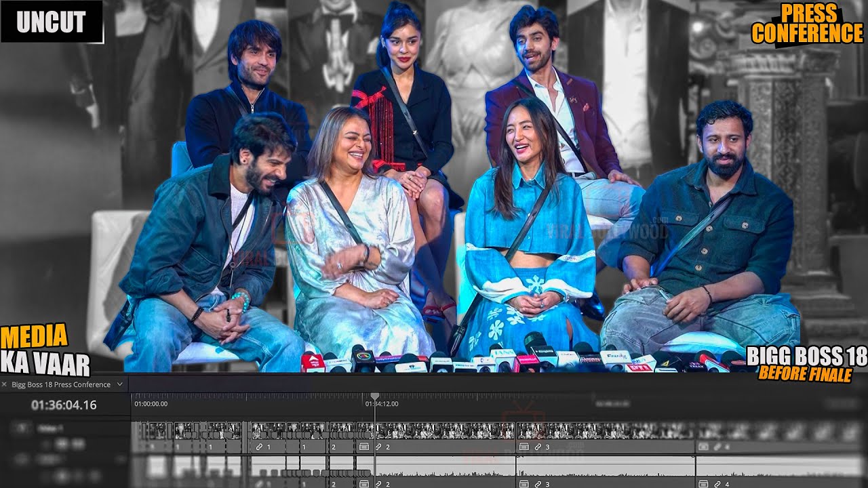
Task: Click the link icon on audio clip 4
Action: [x=717, y=484]
